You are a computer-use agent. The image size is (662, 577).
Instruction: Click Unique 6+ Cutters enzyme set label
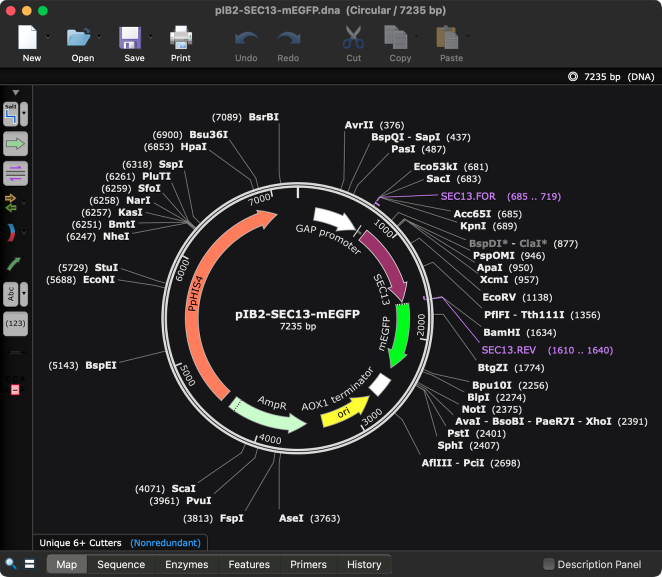(80, 543)
